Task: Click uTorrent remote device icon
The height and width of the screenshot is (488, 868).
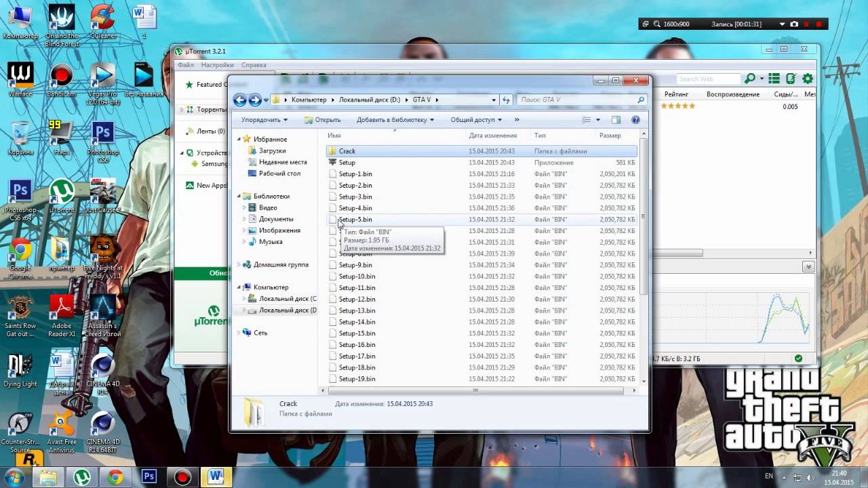Action: [x=791, y=79]
